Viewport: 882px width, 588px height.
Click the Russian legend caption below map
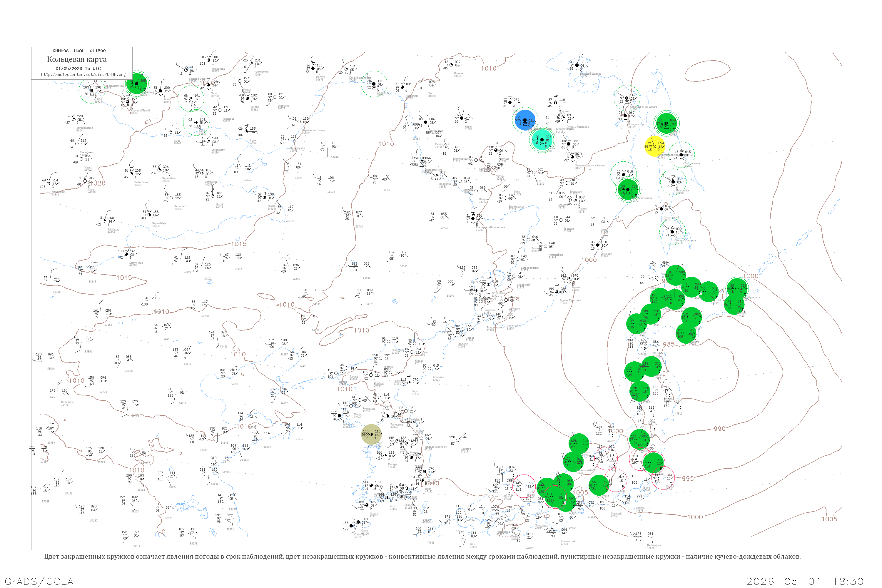click(422, 557)
